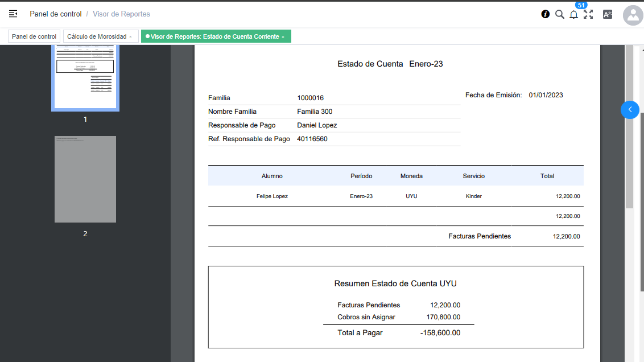The image size is (644, 362).
Task: Expand the side panel with blue chevron button
Action: tap(630, 109)
